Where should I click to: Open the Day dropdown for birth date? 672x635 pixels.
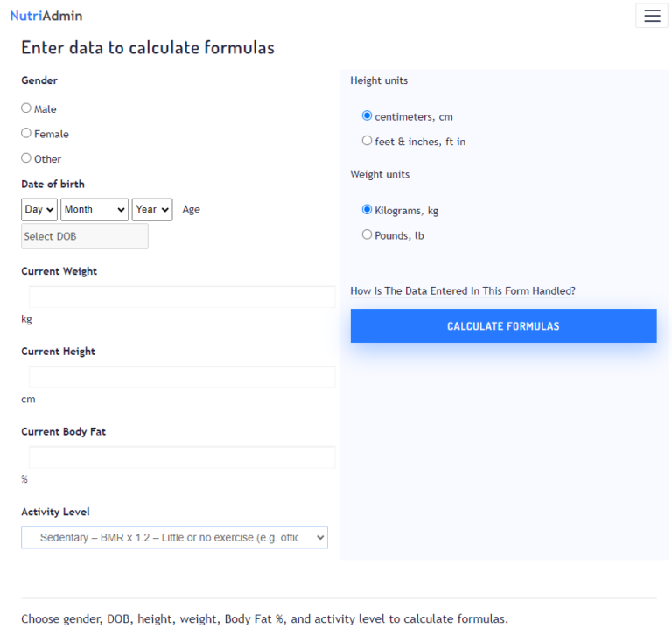pos(39,210)
